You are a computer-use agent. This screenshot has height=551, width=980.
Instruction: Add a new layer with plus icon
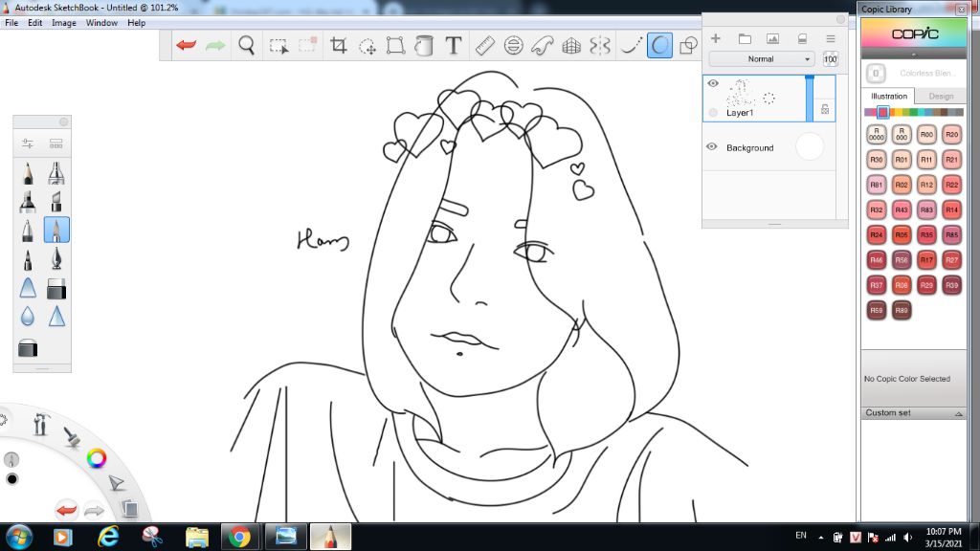pyautogui.click(x=716, y=38)
